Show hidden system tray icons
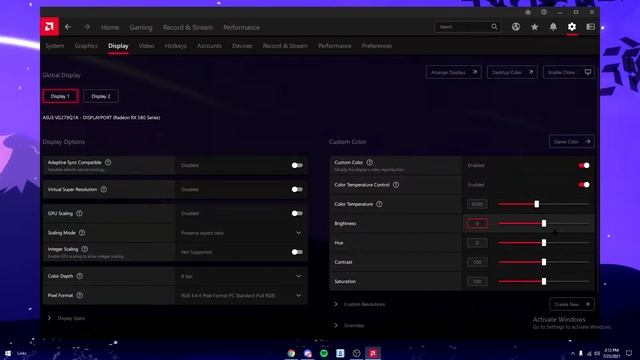This screenshot has height=360, width=640. [573, 353]
